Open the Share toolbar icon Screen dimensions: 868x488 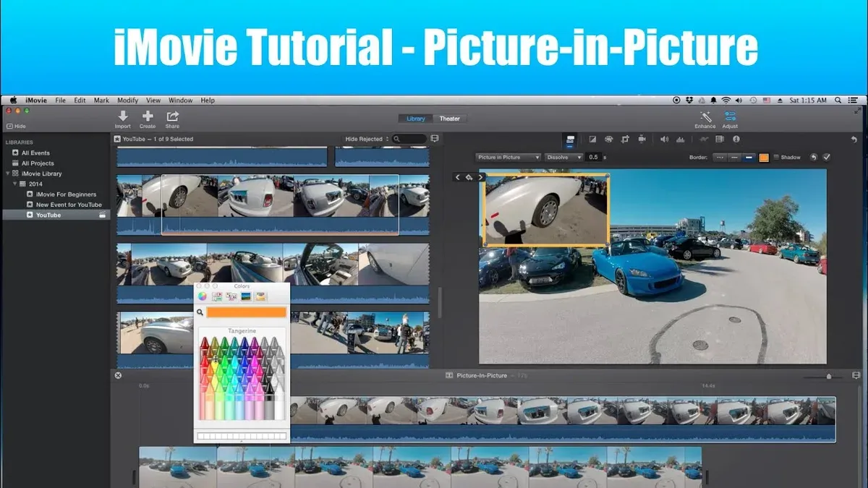[x=172, y=116]
